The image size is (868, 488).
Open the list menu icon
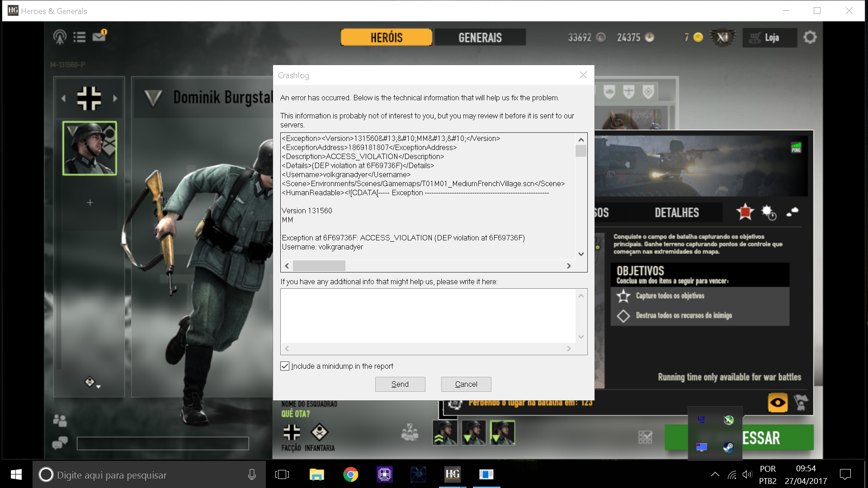(80, 37)
